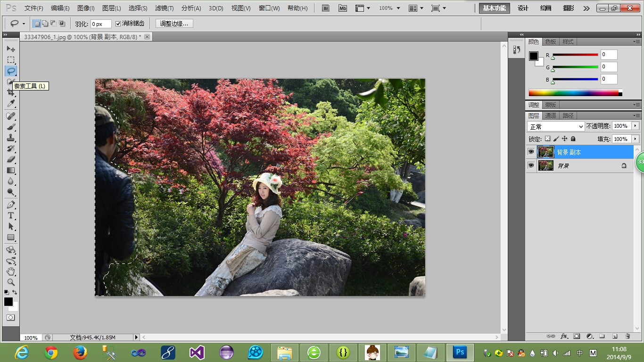This screenshot has height=362, width=644.
Task: Select the Move tool
Action: click(11, 49)
